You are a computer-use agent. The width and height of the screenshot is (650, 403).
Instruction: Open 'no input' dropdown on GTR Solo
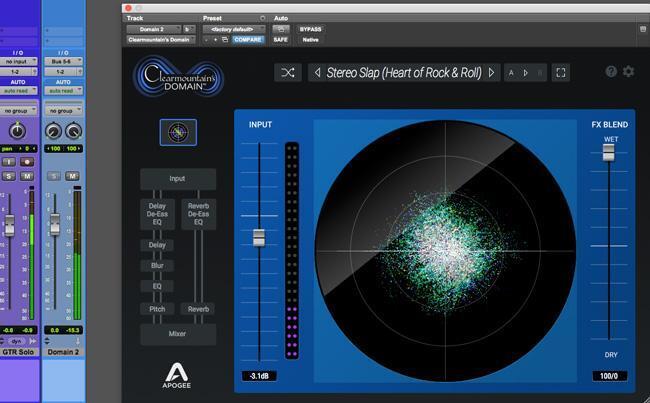point(18,61)
